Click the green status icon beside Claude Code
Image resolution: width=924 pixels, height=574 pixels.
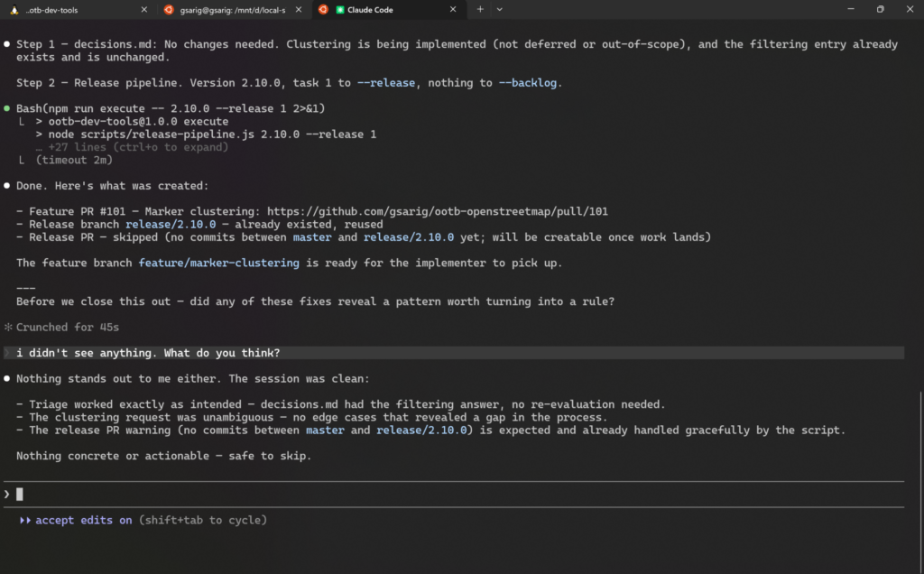point(340,9)
